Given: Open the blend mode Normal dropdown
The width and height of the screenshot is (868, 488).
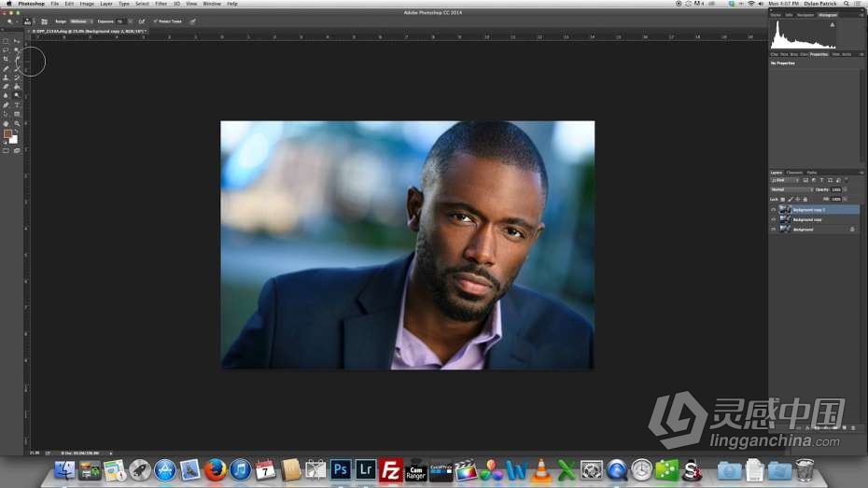Looking at the screenshot, I should pos(792,189).
